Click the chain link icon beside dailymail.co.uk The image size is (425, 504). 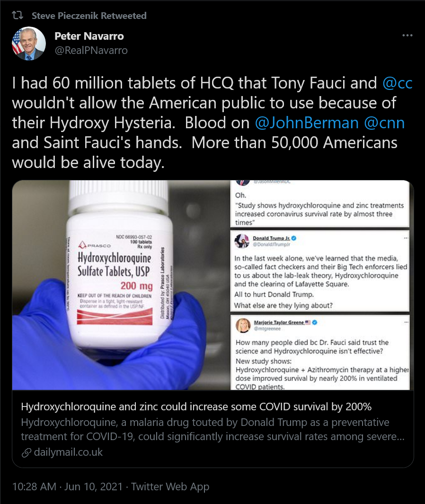27,452
